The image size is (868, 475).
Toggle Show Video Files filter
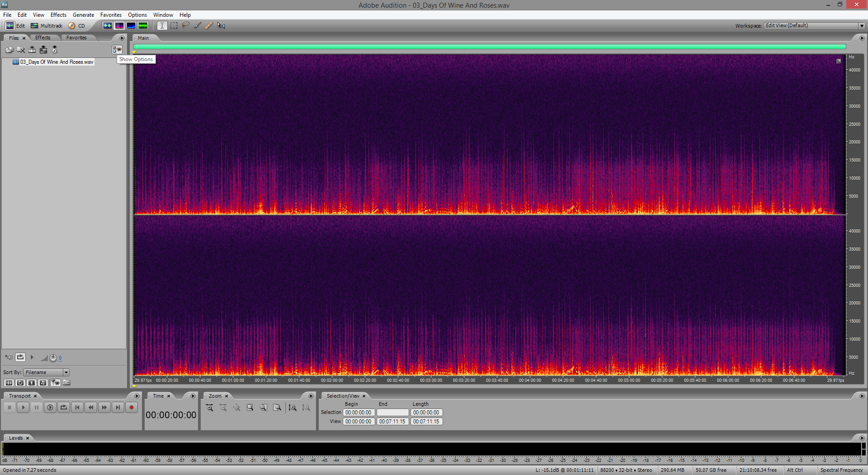(x=32, y=383)
